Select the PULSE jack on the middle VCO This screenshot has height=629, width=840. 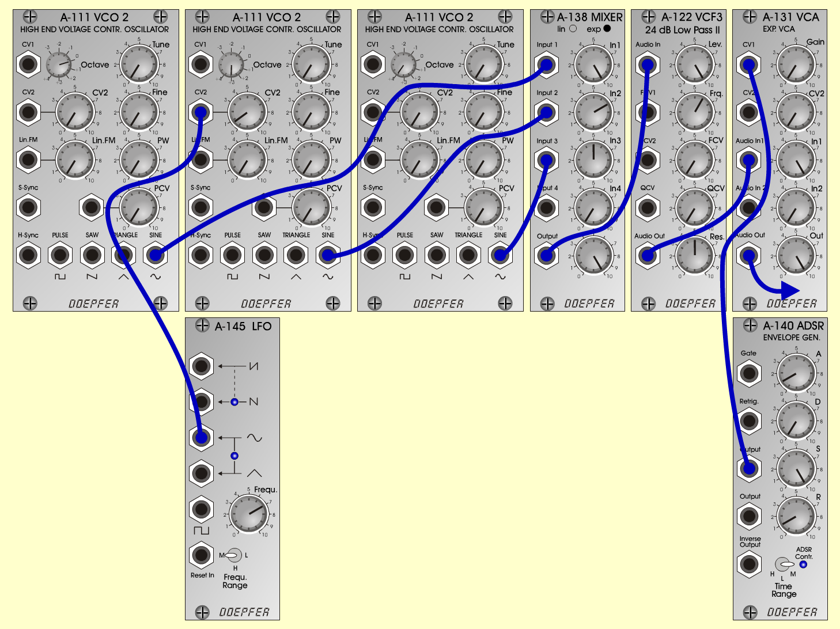232,255
